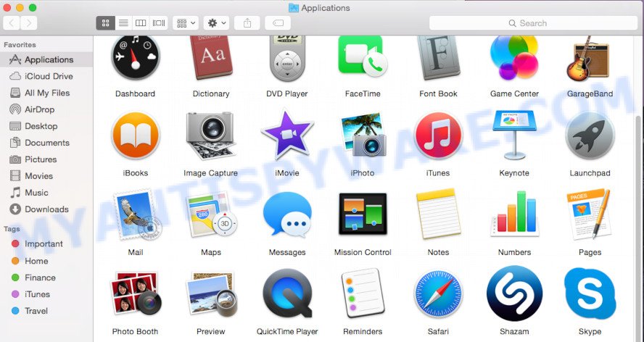Open Documents in the sidebar
Image resolution: width=644 pixels, height=342 pixels.
pos(46,143)
